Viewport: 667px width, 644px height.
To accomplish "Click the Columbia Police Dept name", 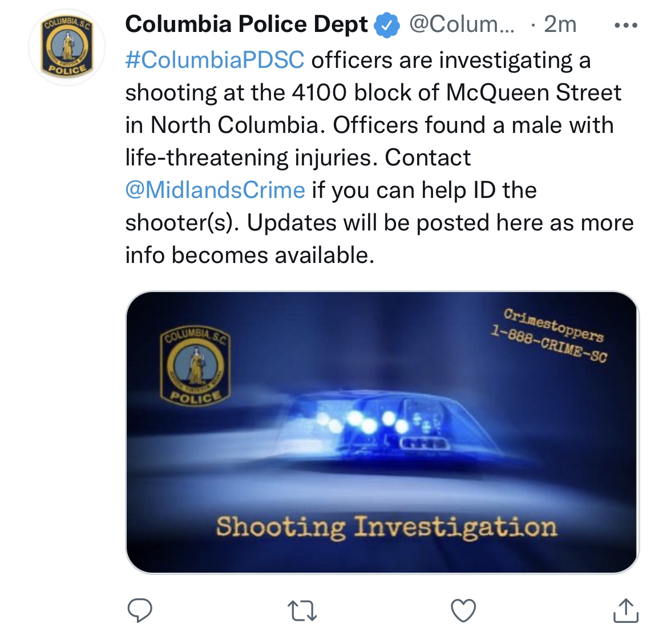I will [x=246, y=25].
